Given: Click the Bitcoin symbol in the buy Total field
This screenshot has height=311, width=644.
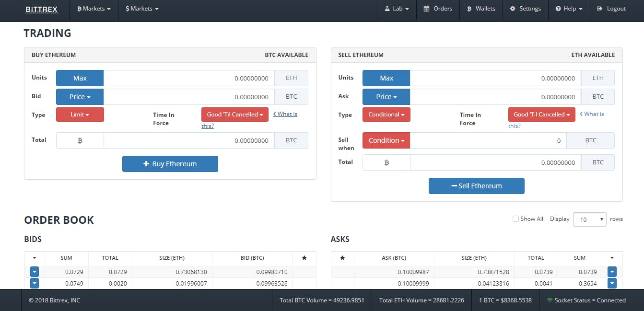Looking at the screenshot, I should tap(80, 140).
